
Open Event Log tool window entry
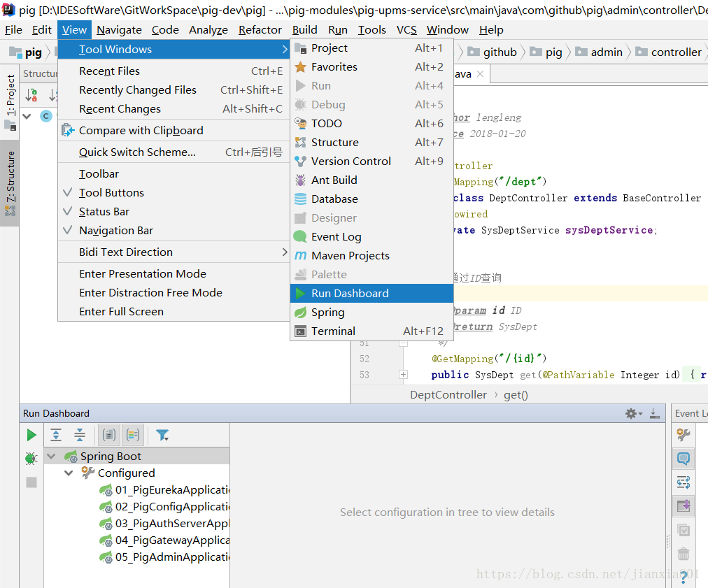tap(371, 237)
